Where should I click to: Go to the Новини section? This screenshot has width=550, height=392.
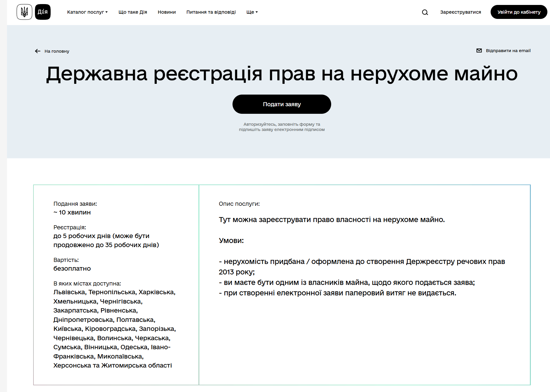[x=167, y=12]
